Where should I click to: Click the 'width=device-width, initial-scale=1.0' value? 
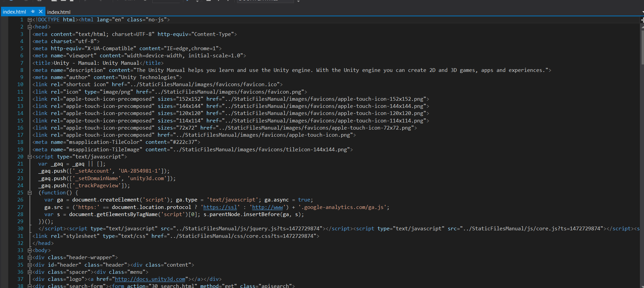(x=183, y=56)
